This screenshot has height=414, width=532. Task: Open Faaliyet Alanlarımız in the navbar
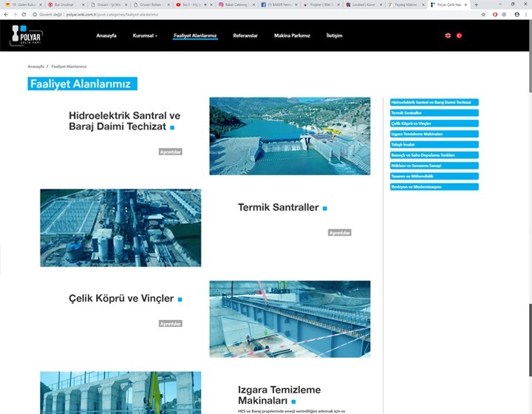tap(195, 35)
